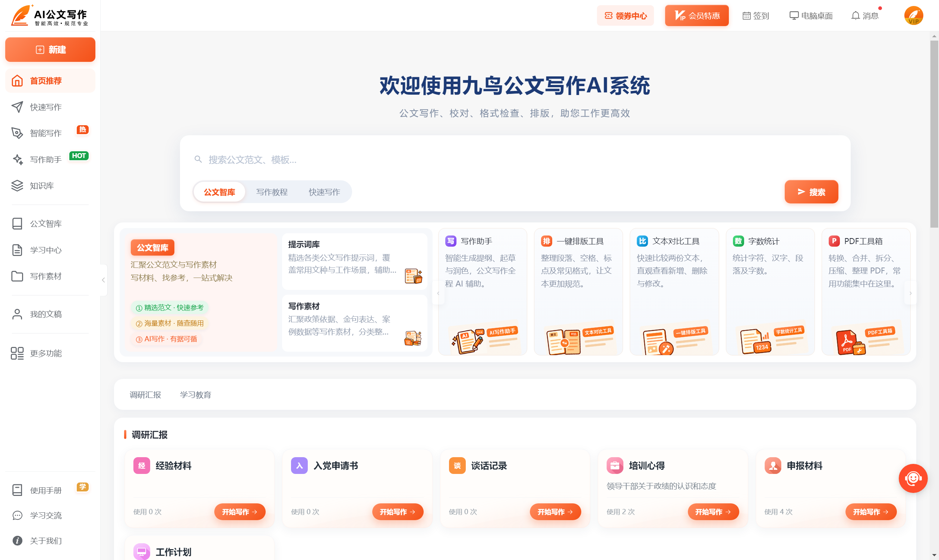This screenshot has height=560, width=939.
Task: Start writing 经验材料 with 开始写作
Action: point(240,512)
